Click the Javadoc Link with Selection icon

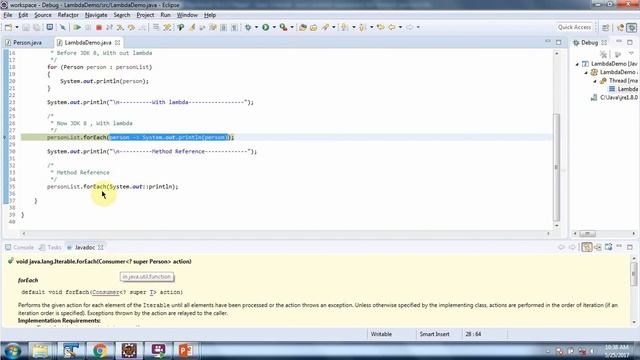pos(587,247)
